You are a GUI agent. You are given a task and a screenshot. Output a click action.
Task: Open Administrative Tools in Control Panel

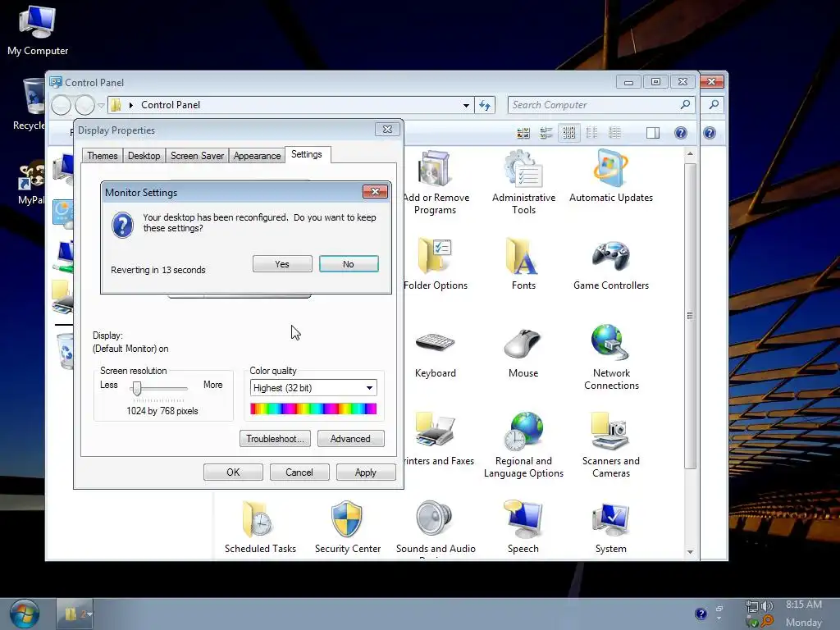523,183
